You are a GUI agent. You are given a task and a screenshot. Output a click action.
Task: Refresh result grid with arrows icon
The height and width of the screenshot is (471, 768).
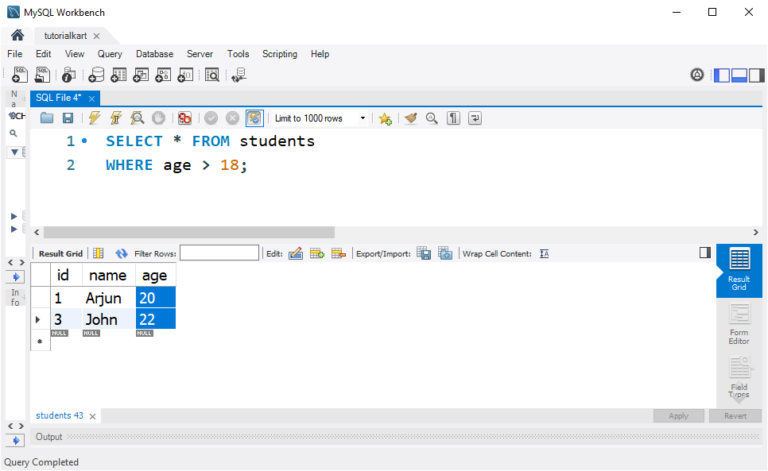pyautogui.click(x=121, y=254)
